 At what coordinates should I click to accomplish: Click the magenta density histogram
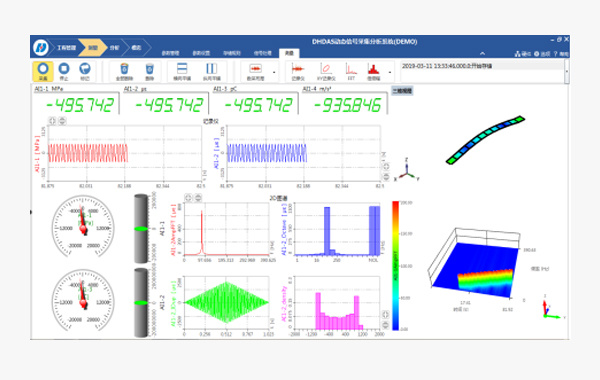tap(337, 302)
